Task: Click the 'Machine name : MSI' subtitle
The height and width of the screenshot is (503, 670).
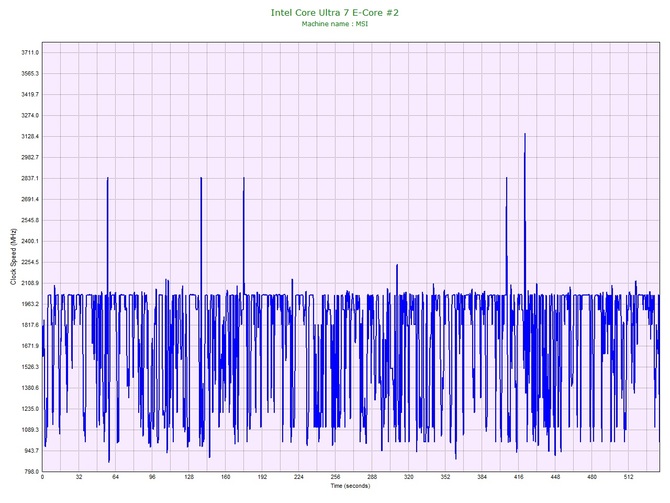Action: 335,24
